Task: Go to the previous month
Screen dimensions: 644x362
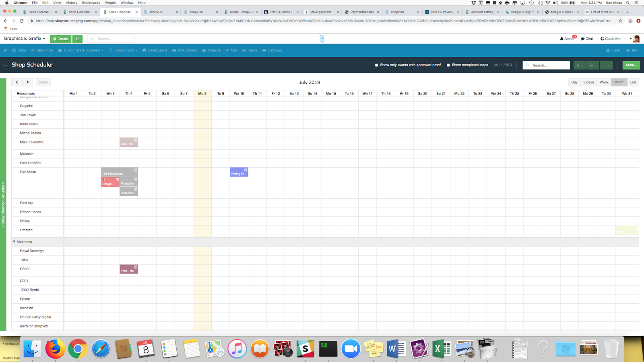Action: (x=17, y=82)
